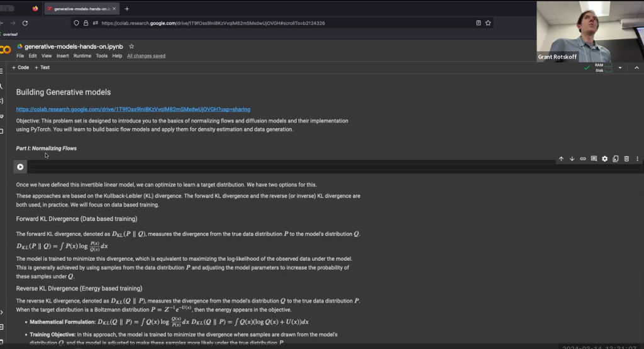
Task: Open the Insert menu
Action: tap(62, 56)
